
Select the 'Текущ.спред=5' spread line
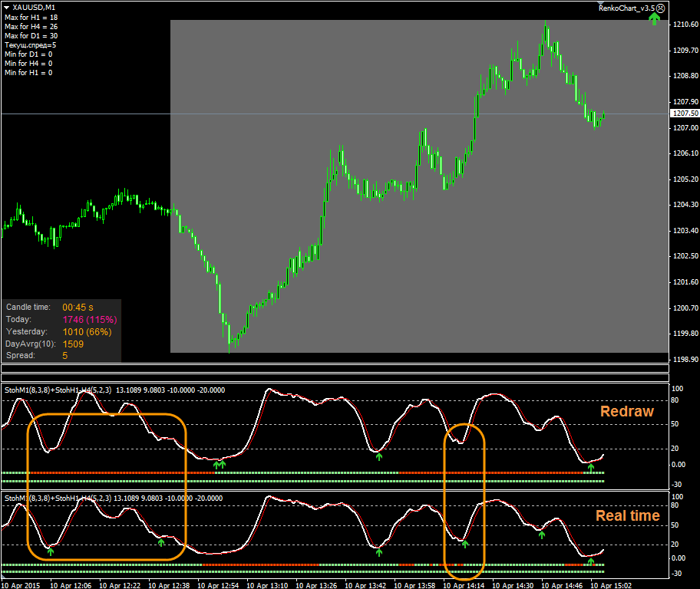30,45
